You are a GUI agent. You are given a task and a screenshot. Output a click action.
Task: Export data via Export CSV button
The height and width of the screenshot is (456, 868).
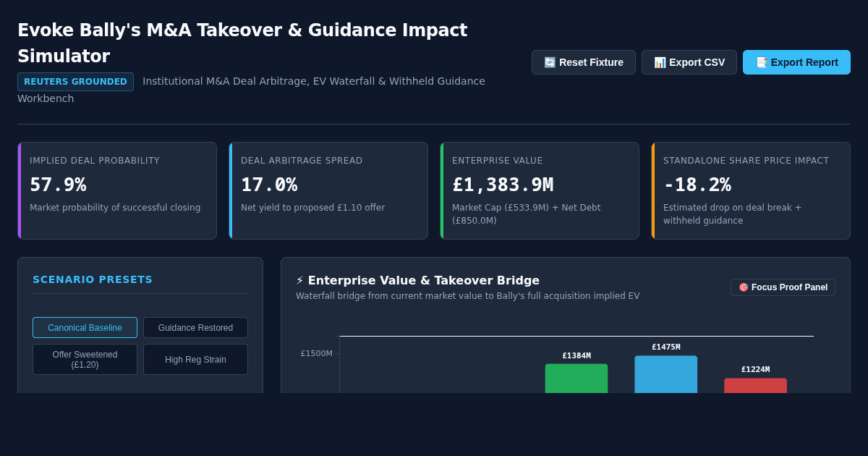[x=689, y=62]
